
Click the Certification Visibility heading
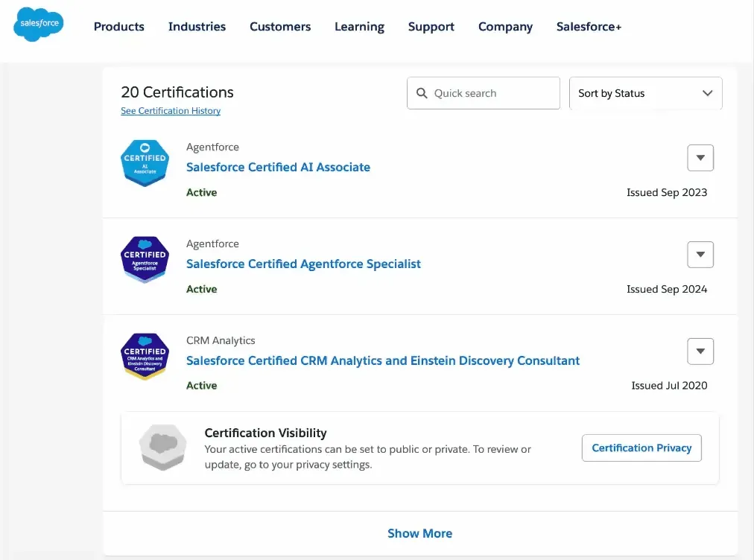tap(265, 433)
